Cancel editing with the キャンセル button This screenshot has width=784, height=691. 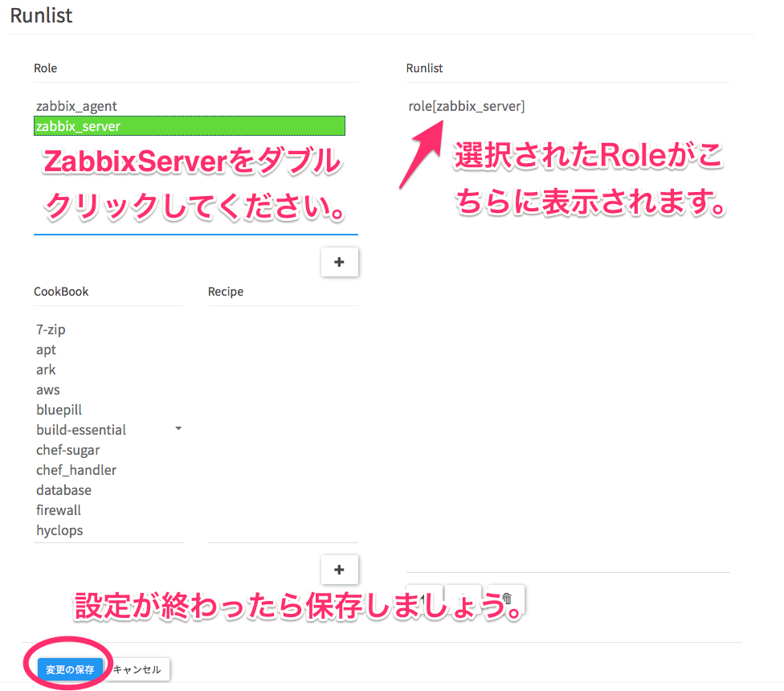[x=137, y=669]
